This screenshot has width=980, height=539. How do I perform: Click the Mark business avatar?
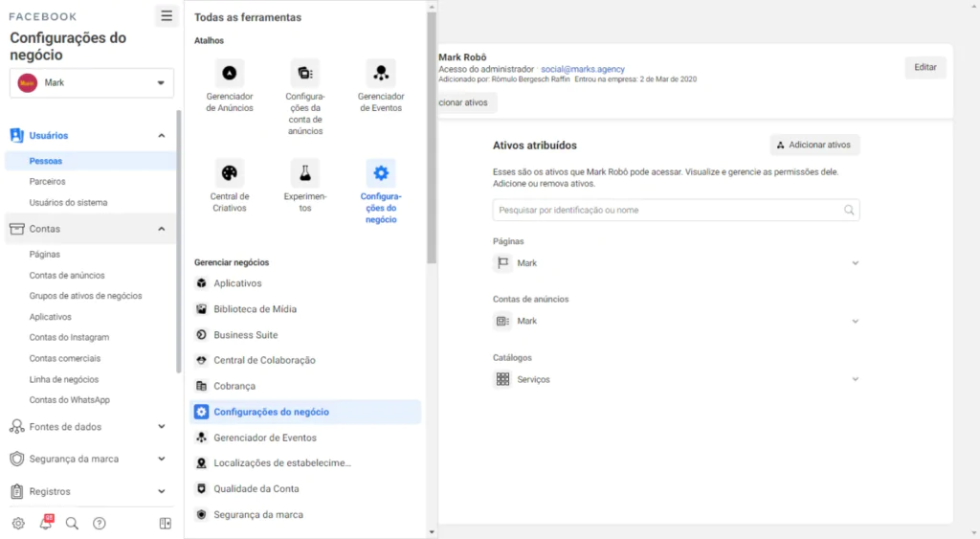(x=28, y=82)
